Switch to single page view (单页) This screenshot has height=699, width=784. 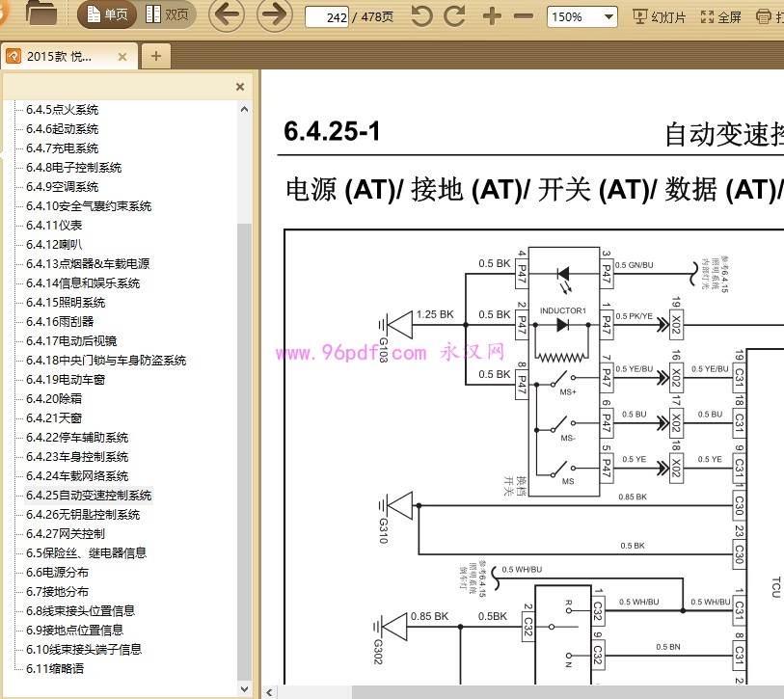[107, 15]
